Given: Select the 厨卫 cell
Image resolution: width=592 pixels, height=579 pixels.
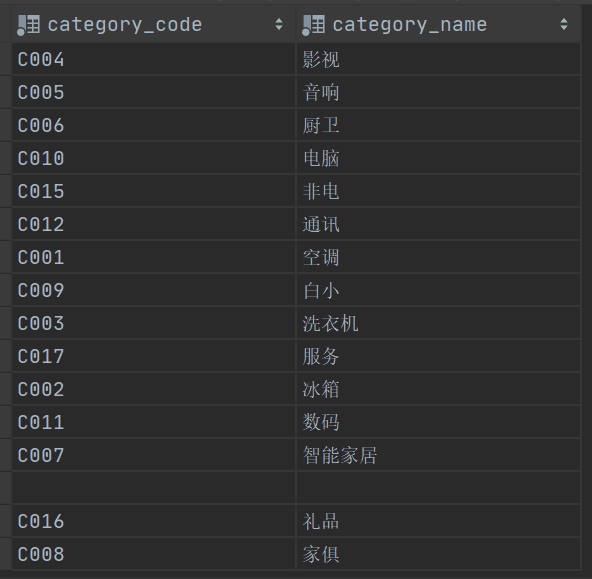Looking at the screenshot, I should click(438, 125).
